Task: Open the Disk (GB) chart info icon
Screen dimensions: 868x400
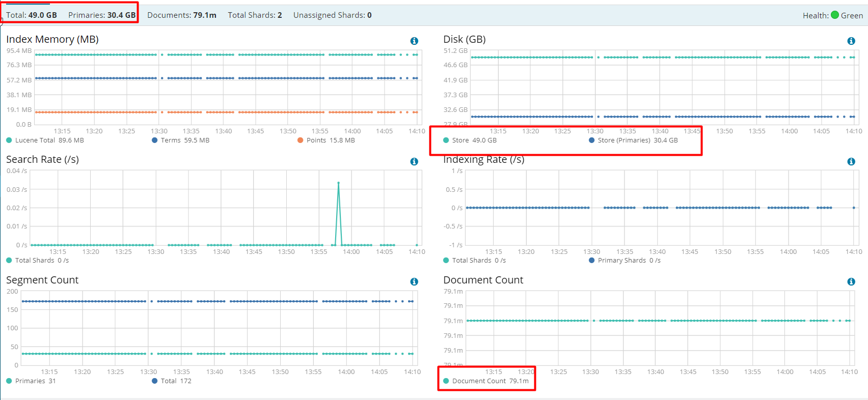Action: (851, 41)
